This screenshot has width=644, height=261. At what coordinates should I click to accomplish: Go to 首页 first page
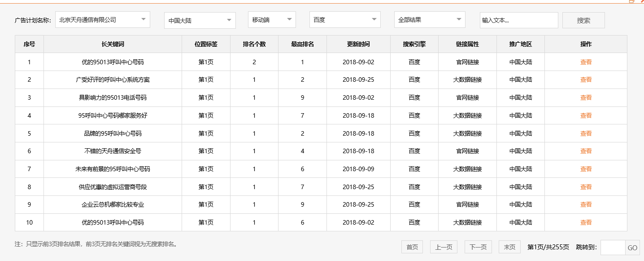point(411,247)
